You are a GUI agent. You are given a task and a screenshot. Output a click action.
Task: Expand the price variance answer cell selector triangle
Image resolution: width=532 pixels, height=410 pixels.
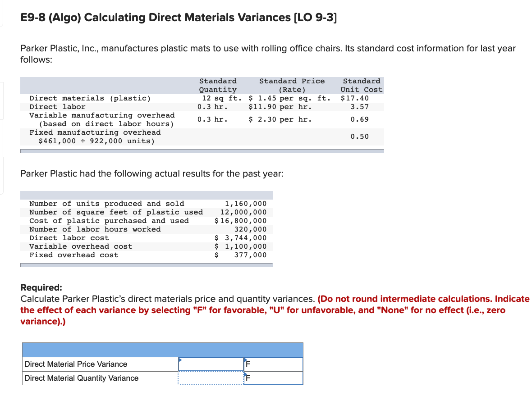click(180, 360)
